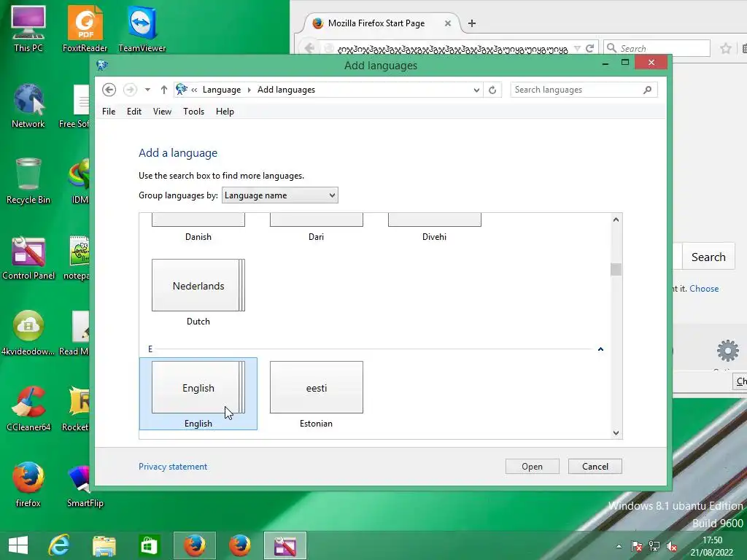The width and height of the screenshot is (747, 560).
Task: Select the English language tile
Action: tap(198, 394)
